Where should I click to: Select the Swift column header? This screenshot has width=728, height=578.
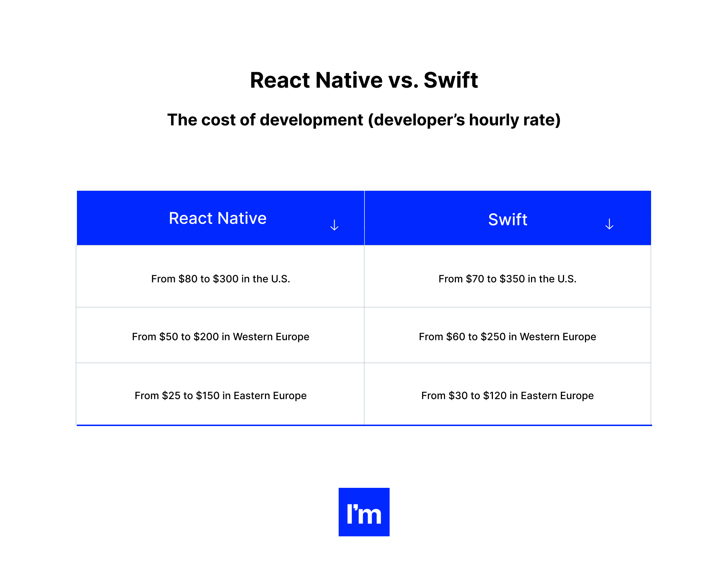507,219
